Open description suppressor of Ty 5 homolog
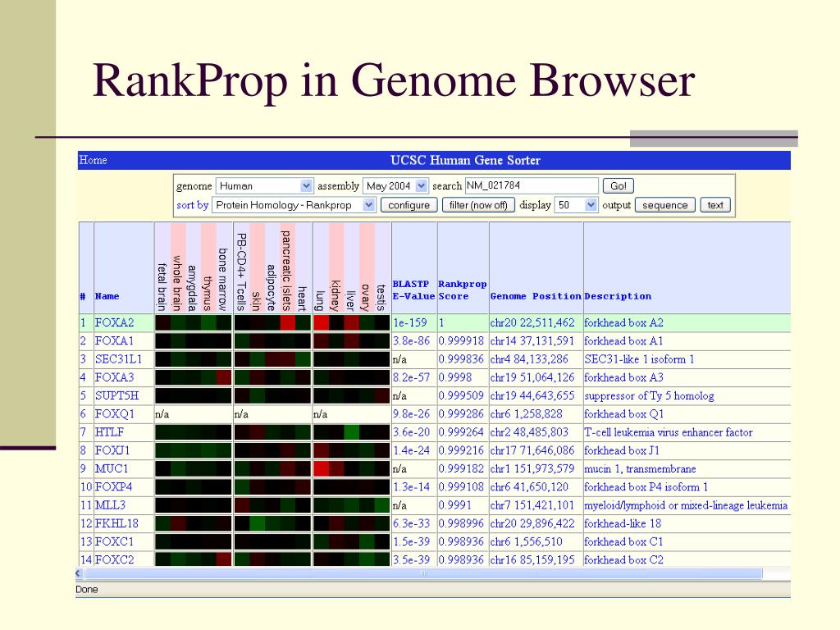The height and width of the screenshot is (630, 840). click(x=650, y=395)
